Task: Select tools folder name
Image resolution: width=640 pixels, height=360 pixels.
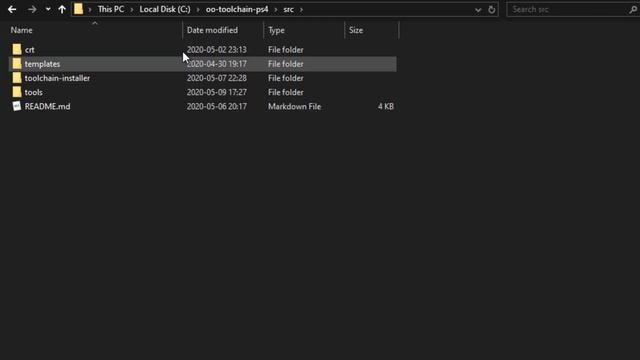Action: [x=33, y=92]
